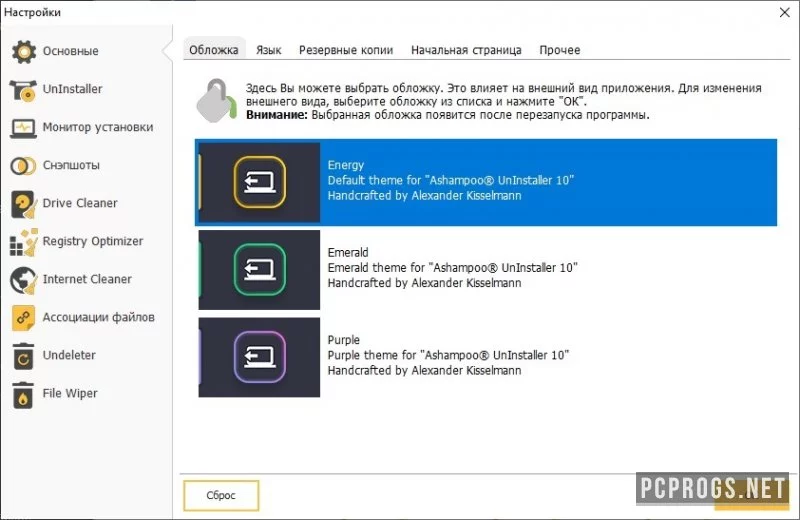Image resolution: width=800 pixels, height=520 pixels.
Task: Click the Монитор установки monitor icon
Action: 23,128
